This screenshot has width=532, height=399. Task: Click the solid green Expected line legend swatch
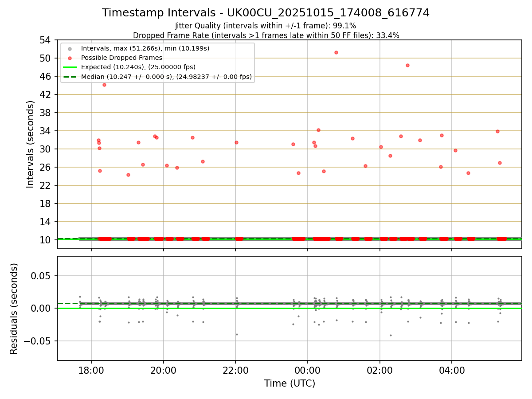[x=70, y=67]
